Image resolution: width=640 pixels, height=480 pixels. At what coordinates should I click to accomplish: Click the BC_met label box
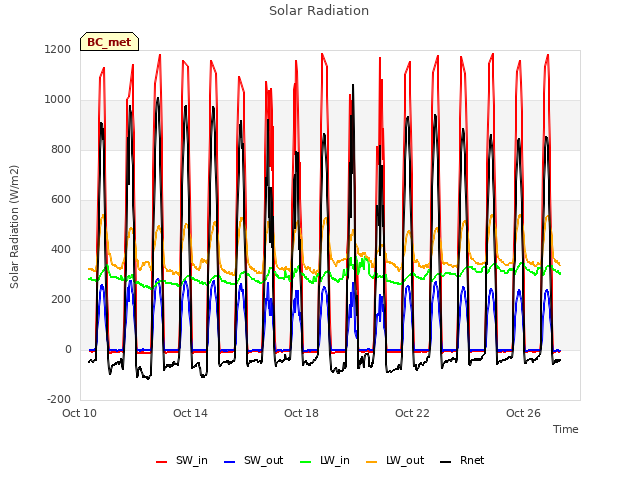point(109,42)
